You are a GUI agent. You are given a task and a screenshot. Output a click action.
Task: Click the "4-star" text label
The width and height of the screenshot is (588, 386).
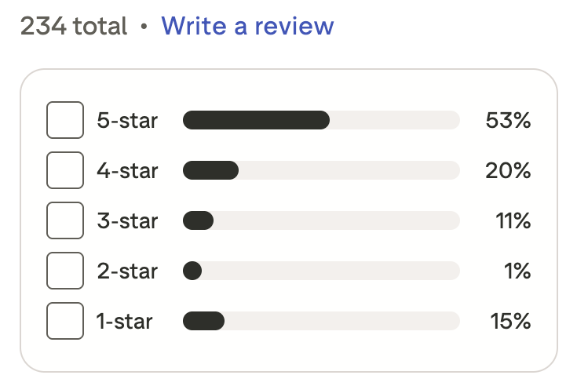127,170
